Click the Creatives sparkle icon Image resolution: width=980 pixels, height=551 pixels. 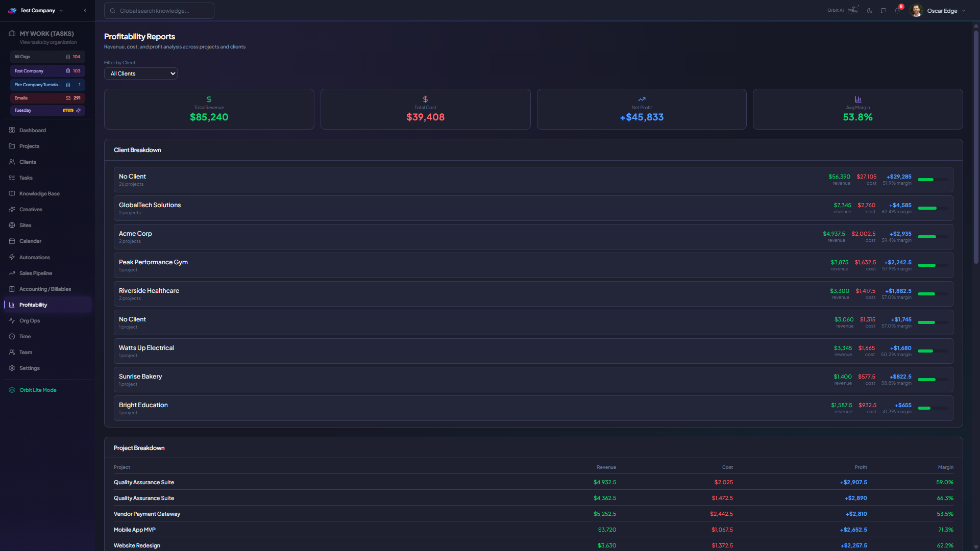12,209
